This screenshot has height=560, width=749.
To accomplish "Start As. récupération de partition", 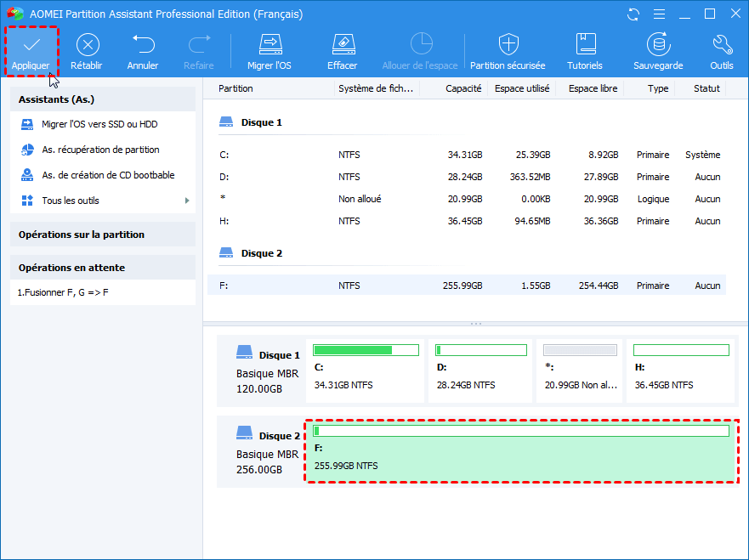I will [100, 150].
